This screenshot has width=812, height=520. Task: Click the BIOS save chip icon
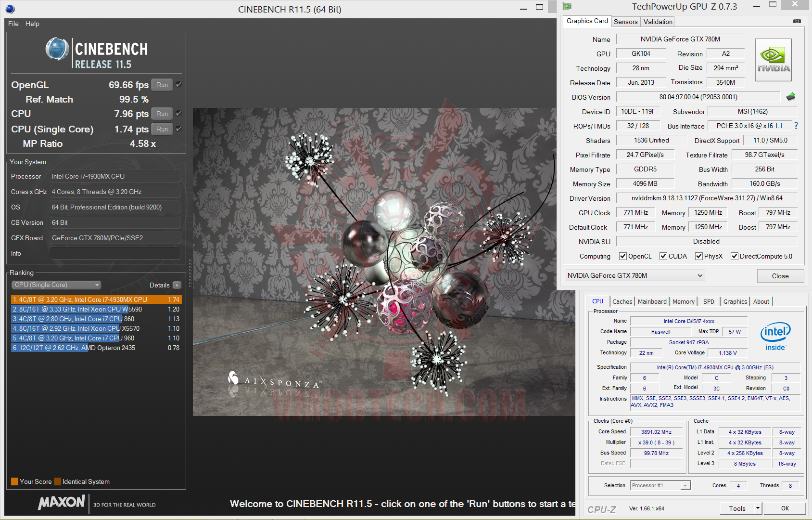click(x=790, y=97)
